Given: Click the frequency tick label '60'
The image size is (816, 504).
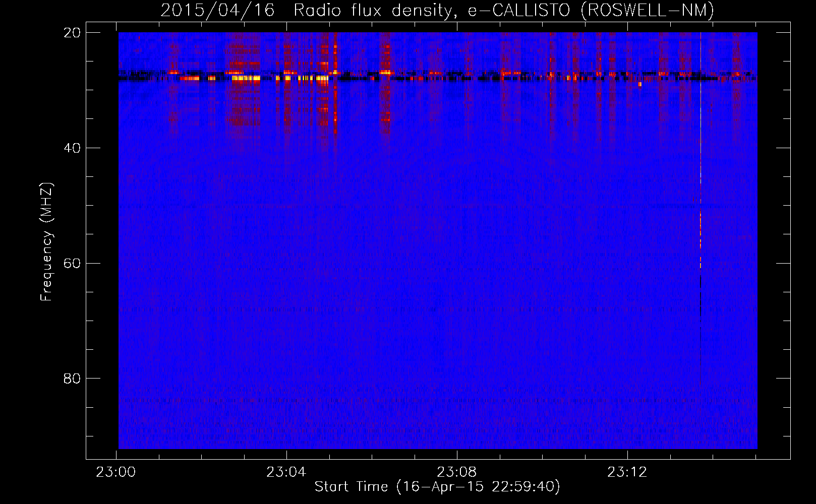Looking at the screenshot, I should click(73, 263).
